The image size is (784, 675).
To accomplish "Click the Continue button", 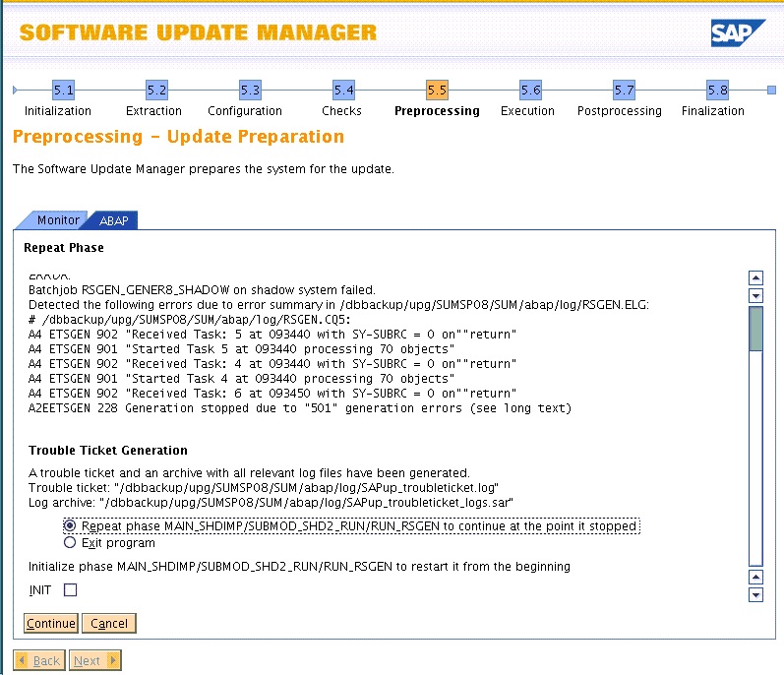I will point(51,624).
